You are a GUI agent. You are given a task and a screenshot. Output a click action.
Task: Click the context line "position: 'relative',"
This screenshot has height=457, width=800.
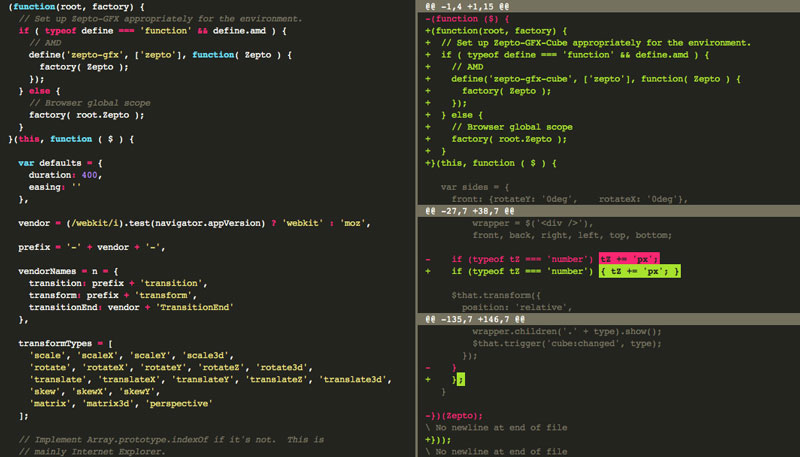click(517, 307)
